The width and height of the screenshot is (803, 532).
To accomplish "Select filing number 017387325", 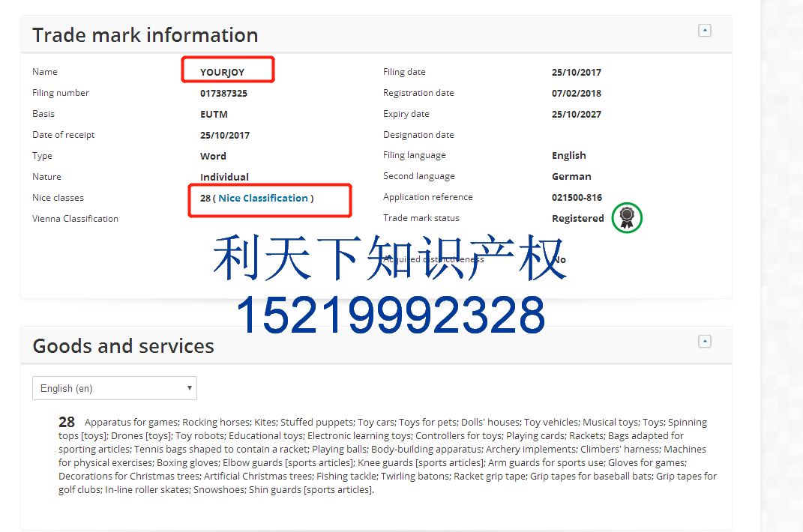I will [223, 93].
